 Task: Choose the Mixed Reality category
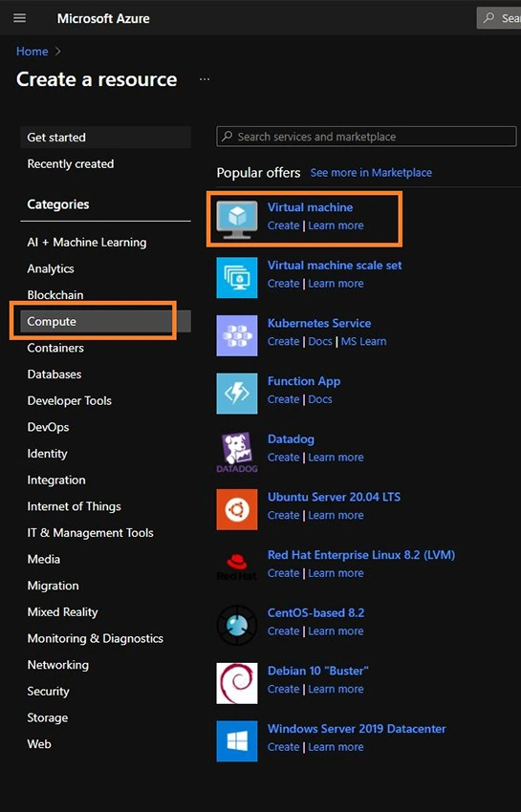tap(62, 612)
